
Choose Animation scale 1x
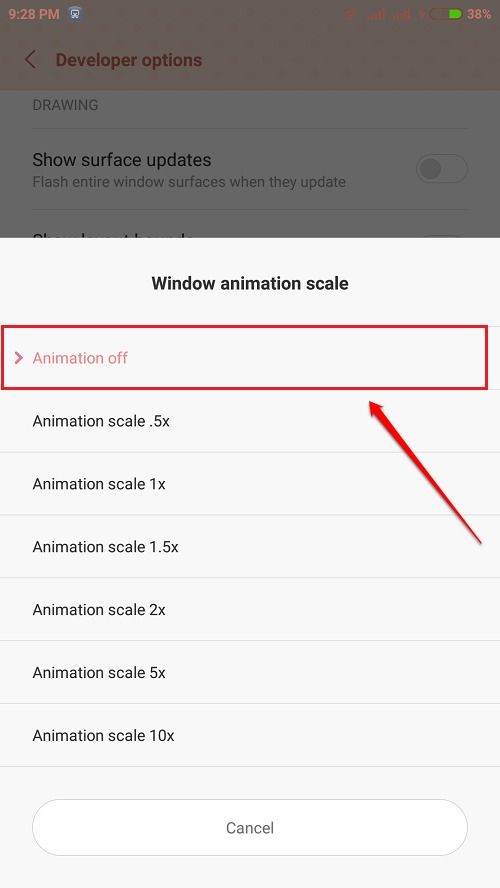tap(250, 484)
